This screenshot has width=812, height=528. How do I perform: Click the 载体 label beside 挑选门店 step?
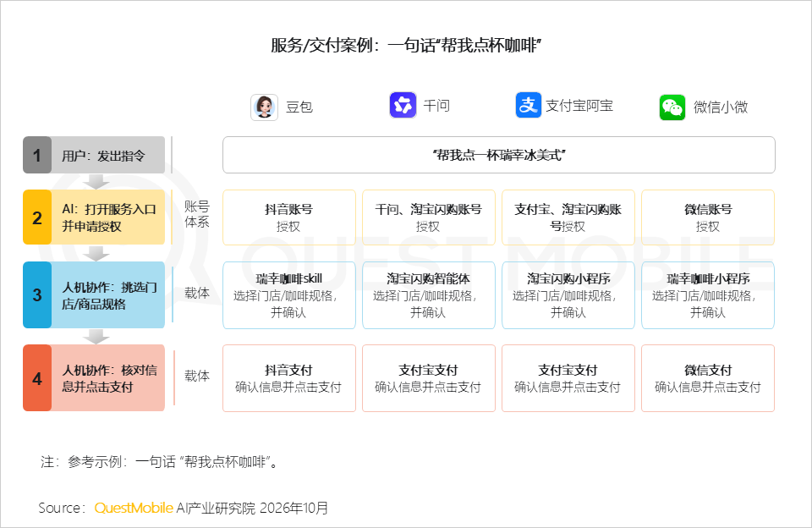coord(197,294)
